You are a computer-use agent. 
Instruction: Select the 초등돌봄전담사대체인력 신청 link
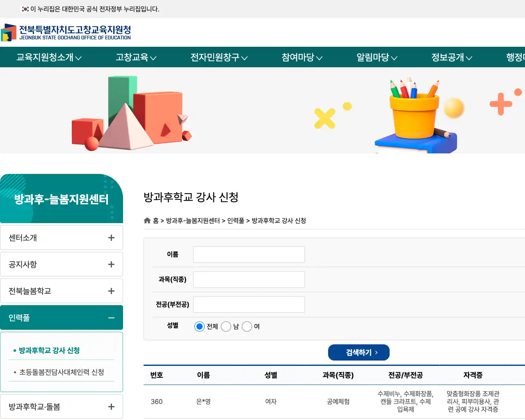click(62, 372)
